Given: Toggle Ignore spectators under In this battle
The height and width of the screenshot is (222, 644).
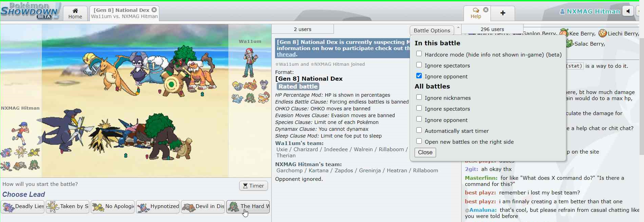Looking at the screenshot, I should (x=419, y=65).
